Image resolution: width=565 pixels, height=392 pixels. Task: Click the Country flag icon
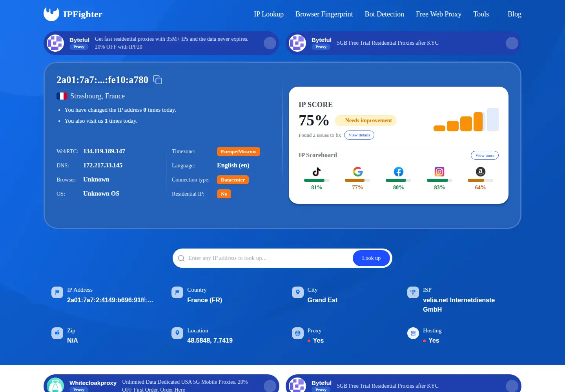[177, 292]
